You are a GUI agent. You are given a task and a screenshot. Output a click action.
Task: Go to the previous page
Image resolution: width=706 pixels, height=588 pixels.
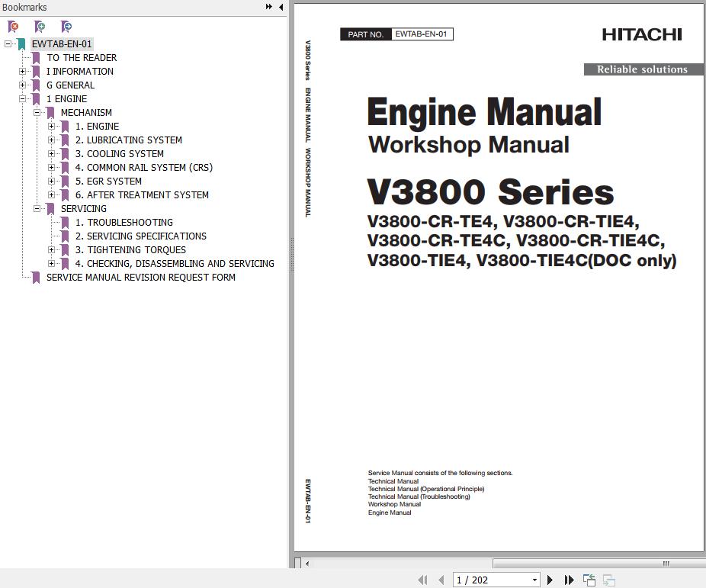[441, 580]
